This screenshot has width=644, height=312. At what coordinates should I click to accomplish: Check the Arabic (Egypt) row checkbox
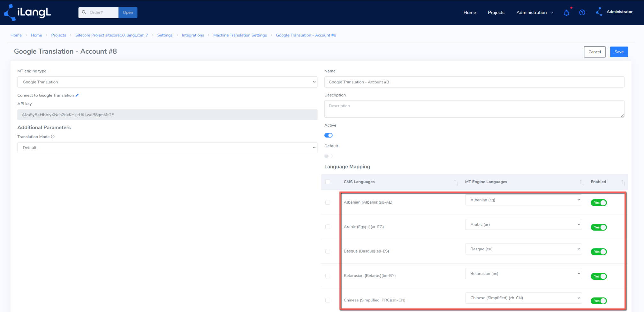point(328,227)
